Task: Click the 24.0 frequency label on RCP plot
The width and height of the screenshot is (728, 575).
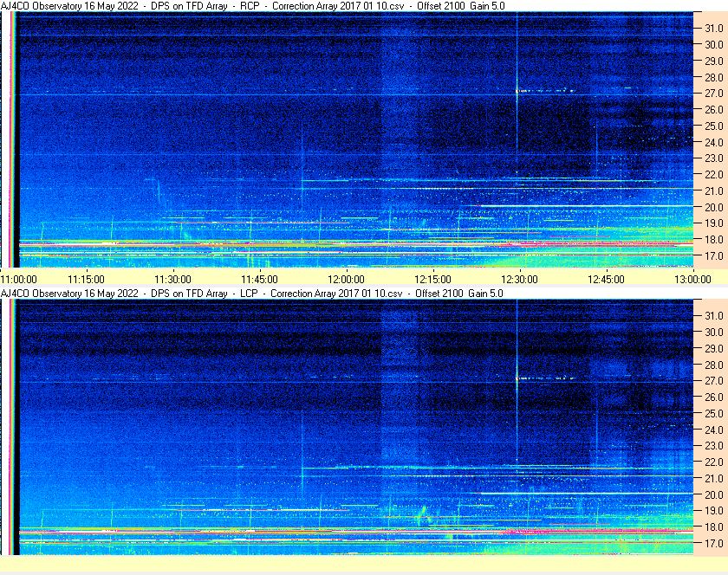Action: [x=714, y=143]
